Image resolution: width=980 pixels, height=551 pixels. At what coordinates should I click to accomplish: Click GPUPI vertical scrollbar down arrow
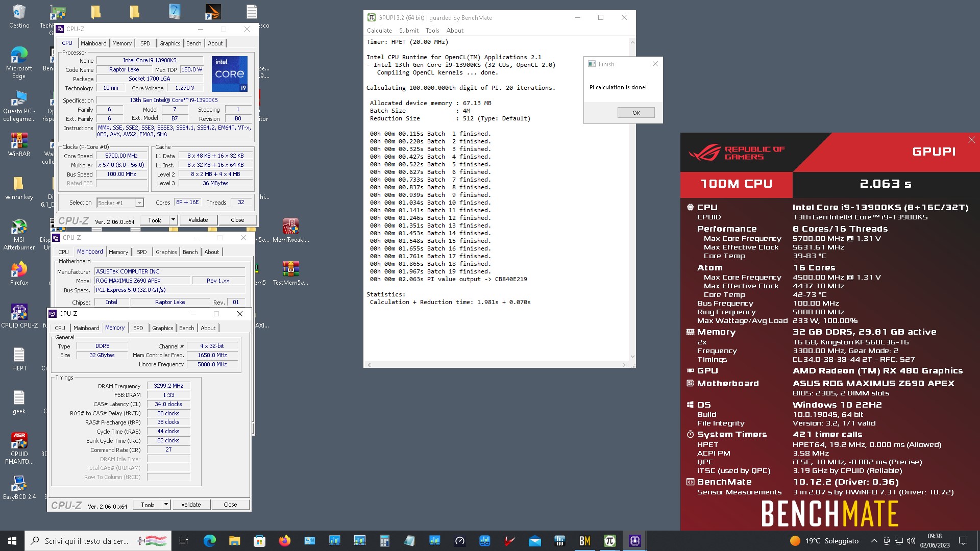coord(632,357)
